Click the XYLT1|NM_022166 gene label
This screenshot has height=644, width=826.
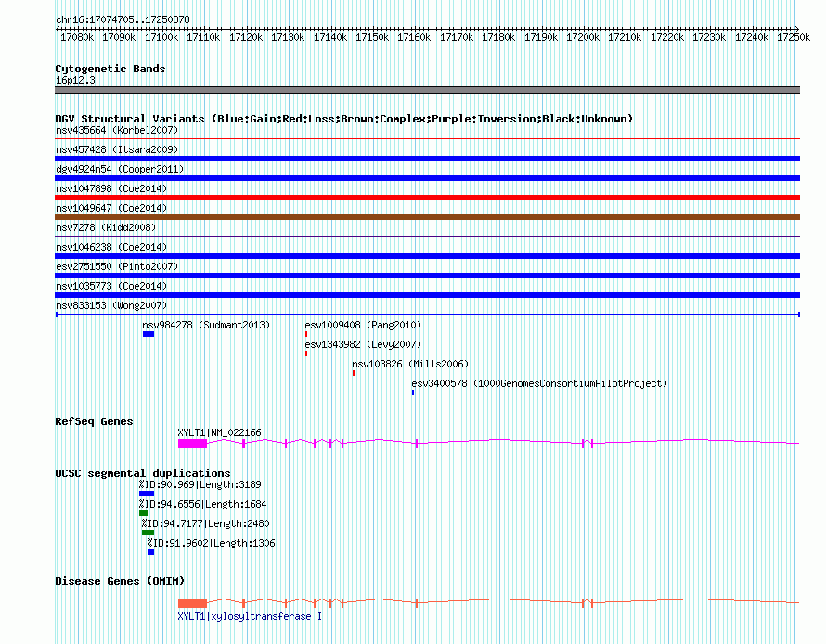tap(219, 432)
